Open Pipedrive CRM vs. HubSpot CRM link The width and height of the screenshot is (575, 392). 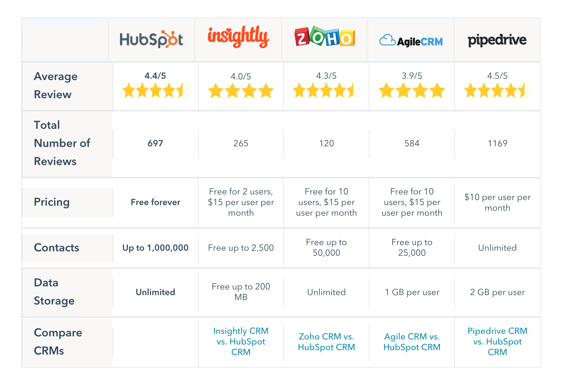point(497,341)
